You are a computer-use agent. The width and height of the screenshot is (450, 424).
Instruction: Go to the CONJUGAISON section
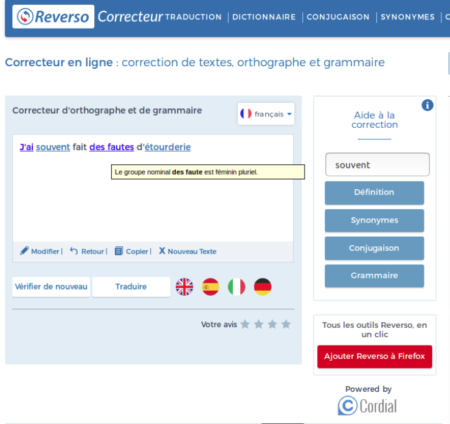click(x=338, y=17)
